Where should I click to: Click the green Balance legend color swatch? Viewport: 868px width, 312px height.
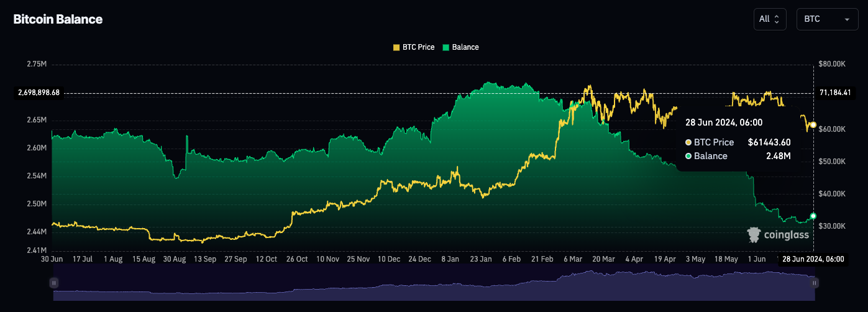click(x=446, y=47)
